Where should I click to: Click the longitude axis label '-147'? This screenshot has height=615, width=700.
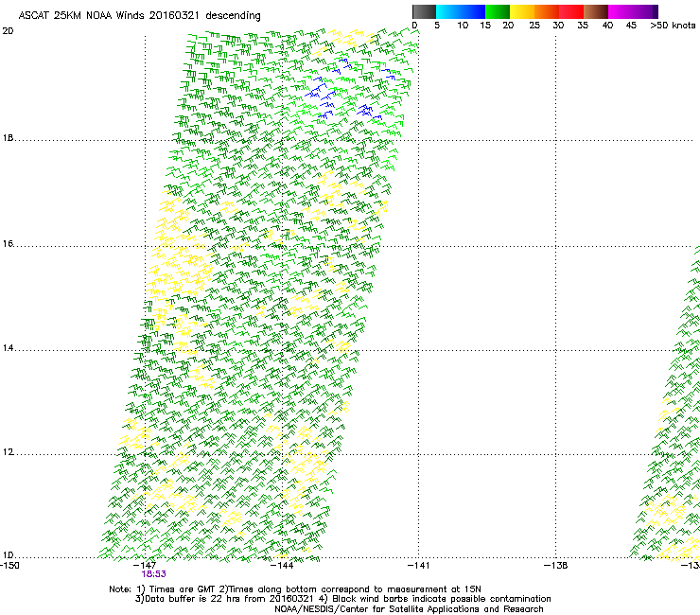(x=145, y=566)
